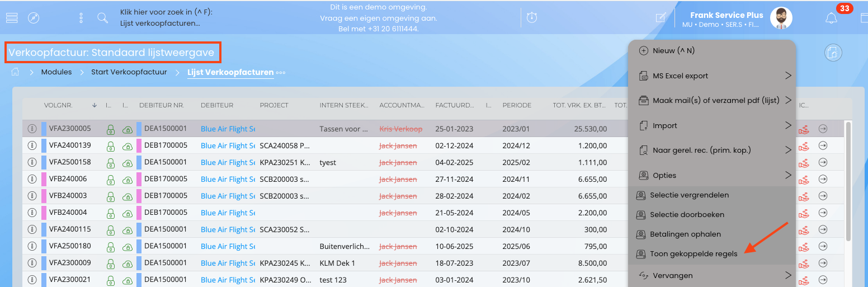Open info icon for VFB240006

(x=32, y=179)
